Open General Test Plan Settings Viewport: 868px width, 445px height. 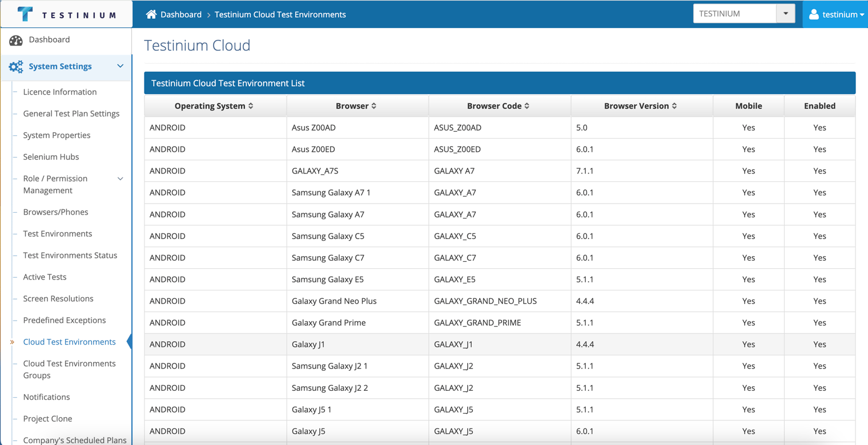(x=71, y=114)
